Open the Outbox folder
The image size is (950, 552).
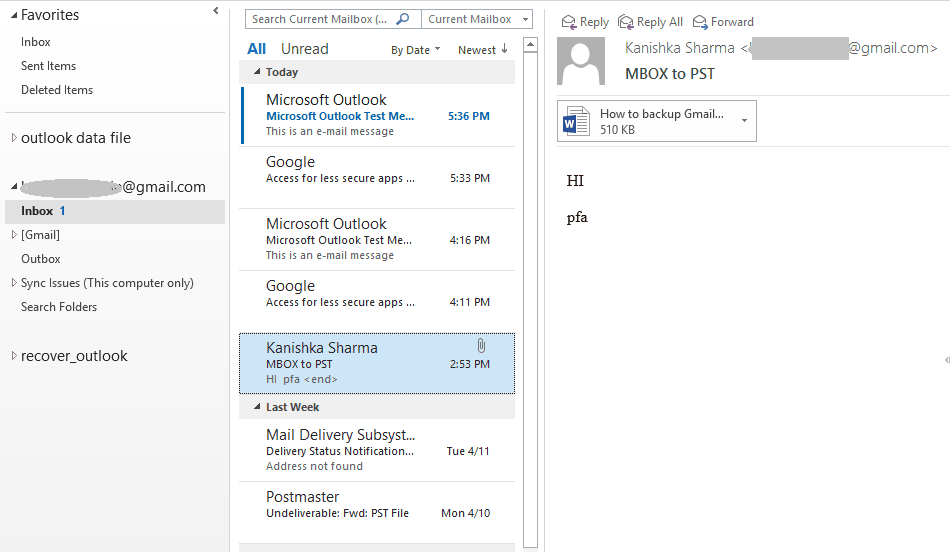click(41, 259)
